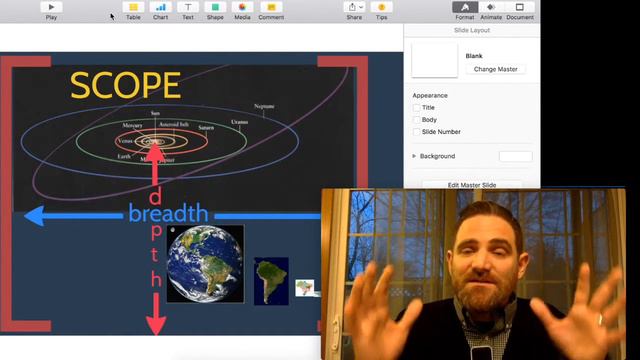640x360 pixels.
Task: Select the solar system orbit diagram
Action: [184, 139]
